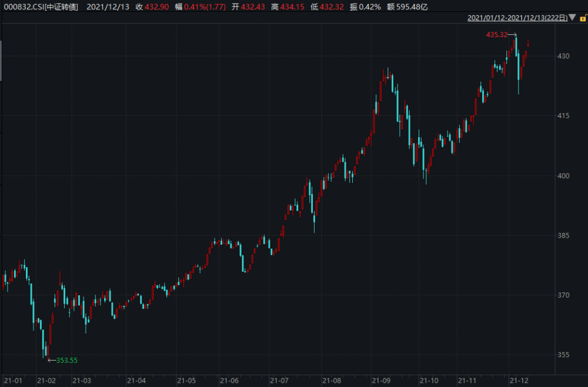
Task: Select the 353.55 low price marker
Action: pos(67,361)
